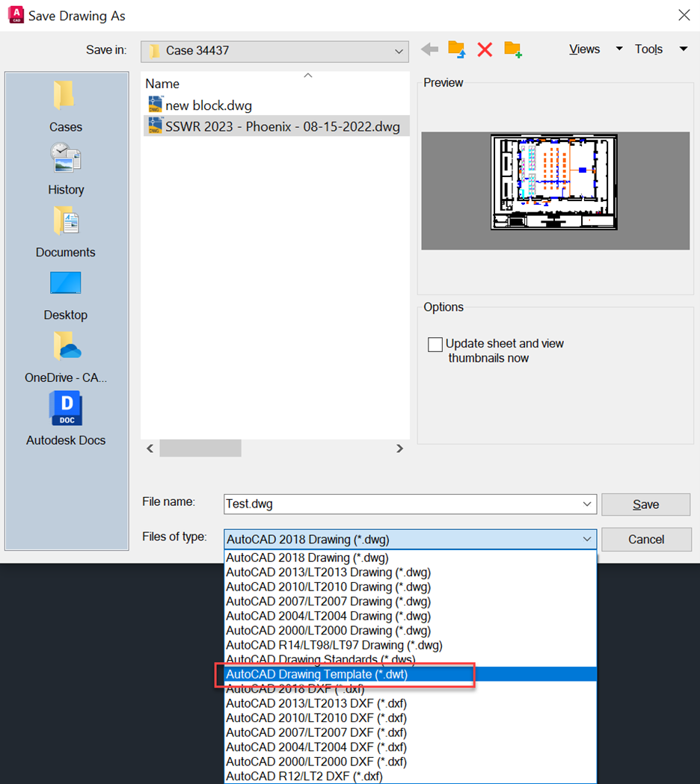Click the left arrow of file list scrollbar
Viewport: 700px width, 784px height.
[x=150, y=448]
